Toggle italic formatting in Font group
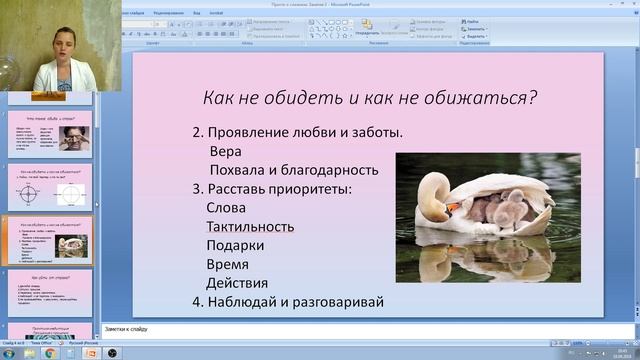Screen dimensions: 640x360 [x=131, y=34]
